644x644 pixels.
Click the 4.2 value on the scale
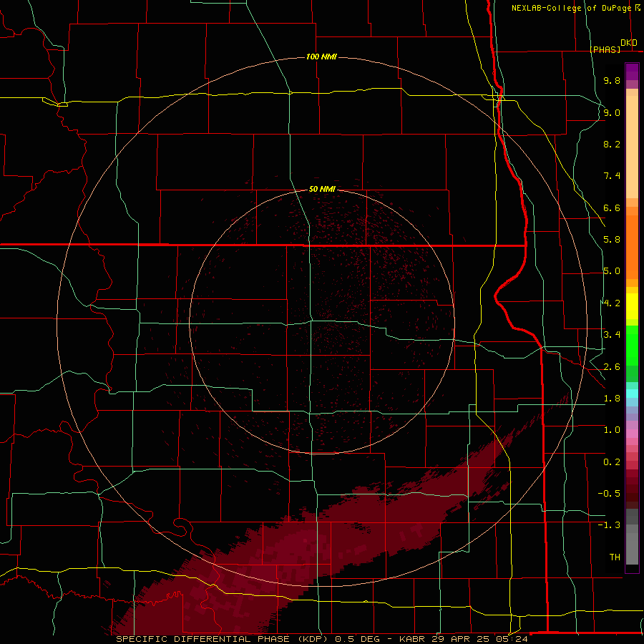point(612,303)
